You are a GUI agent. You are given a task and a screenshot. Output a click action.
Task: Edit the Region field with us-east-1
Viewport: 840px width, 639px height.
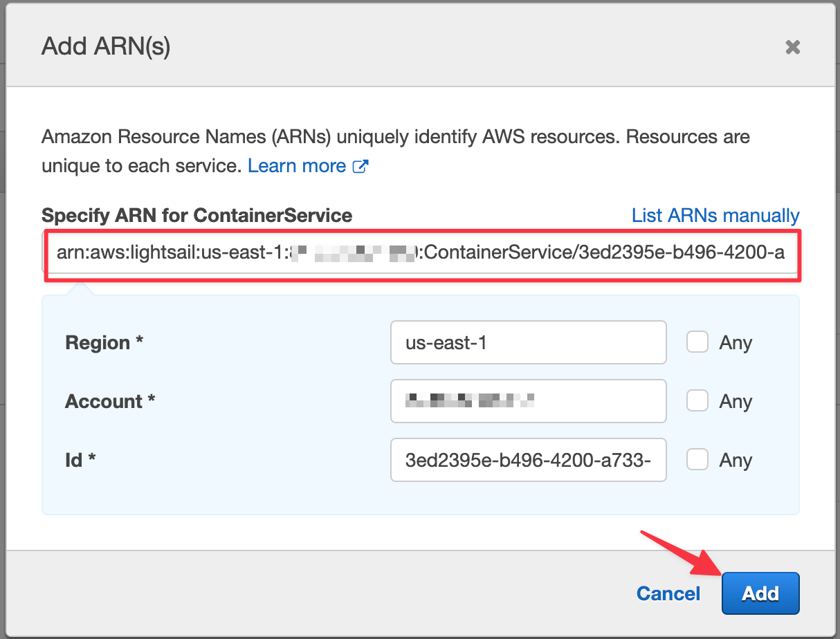pos(529,342)
